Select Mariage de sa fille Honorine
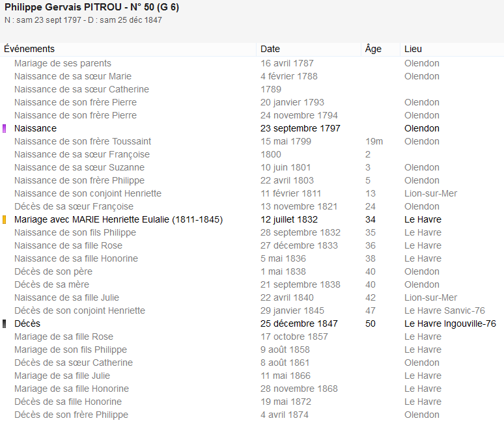 252,389
